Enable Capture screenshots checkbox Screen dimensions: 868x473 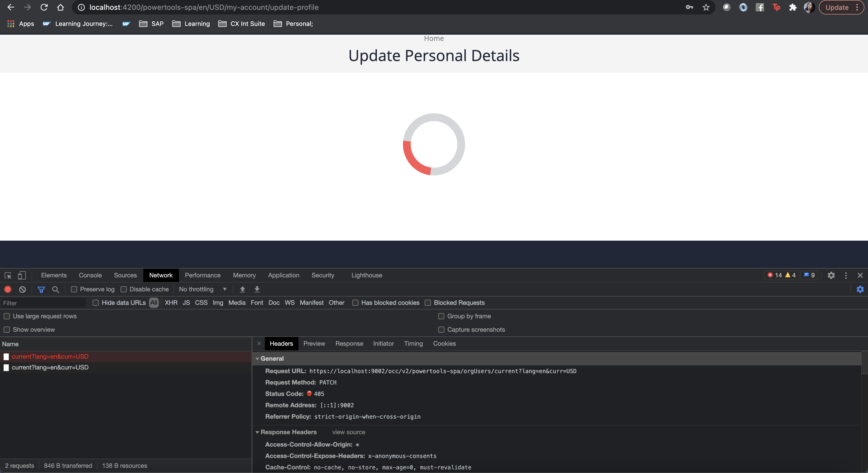(x=441, y=330)
